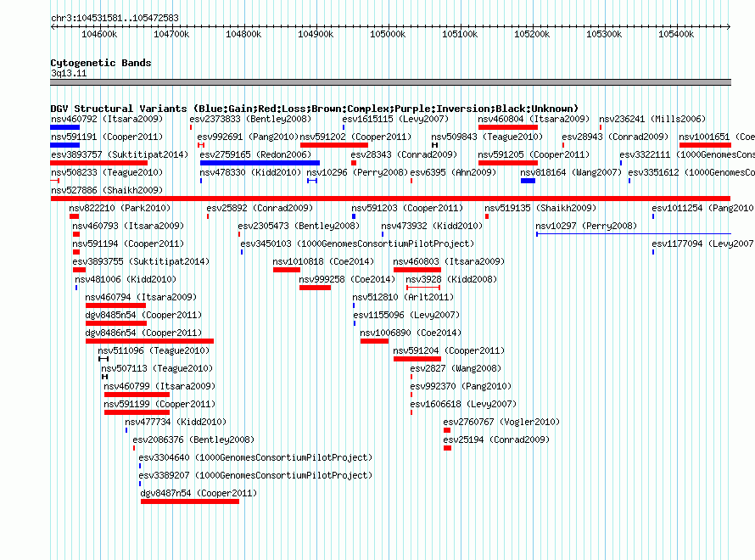This screenshot has width=755, height=560.
Task: Open esv3304640 1000Genomes variant label
Action: coord(255,457)
